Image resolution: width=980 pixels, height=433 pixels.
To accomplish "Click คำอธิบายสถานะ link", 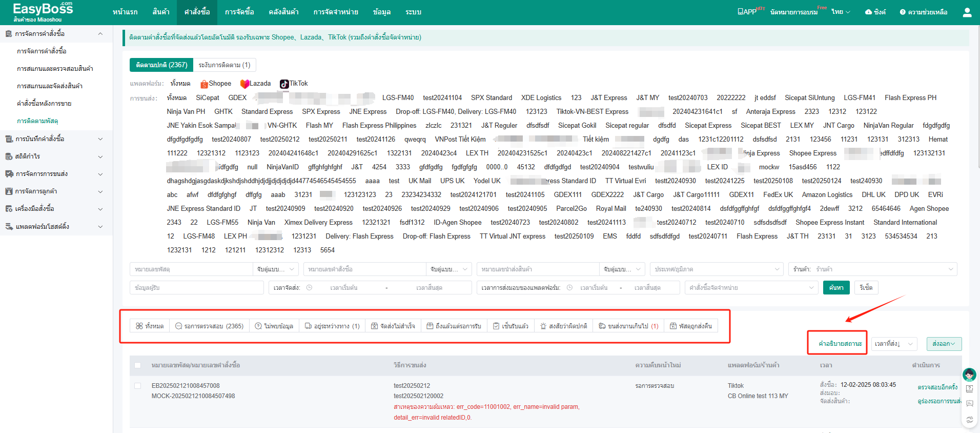I will [x=840, y=344].
